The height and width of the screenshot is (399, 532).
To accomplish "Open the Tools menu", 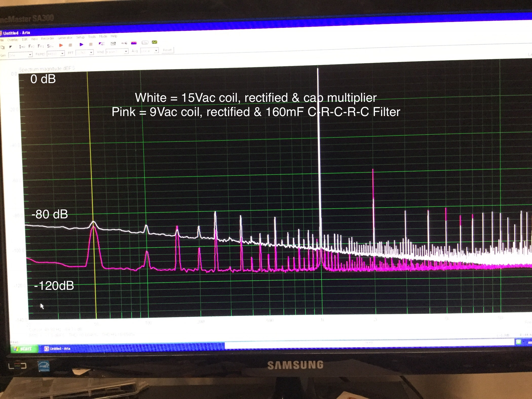I will click(92, 37).
